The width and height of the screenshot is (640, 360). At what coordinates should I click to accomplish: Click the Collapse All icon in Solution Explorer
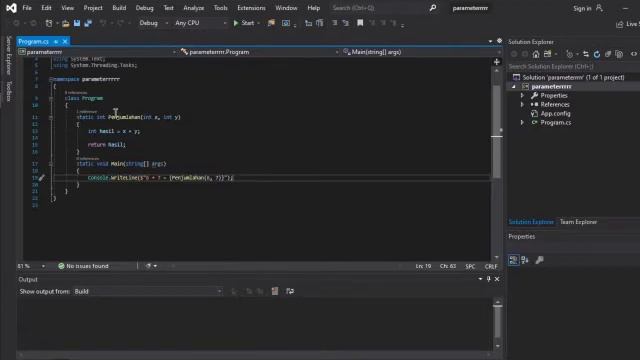[608, 54]
